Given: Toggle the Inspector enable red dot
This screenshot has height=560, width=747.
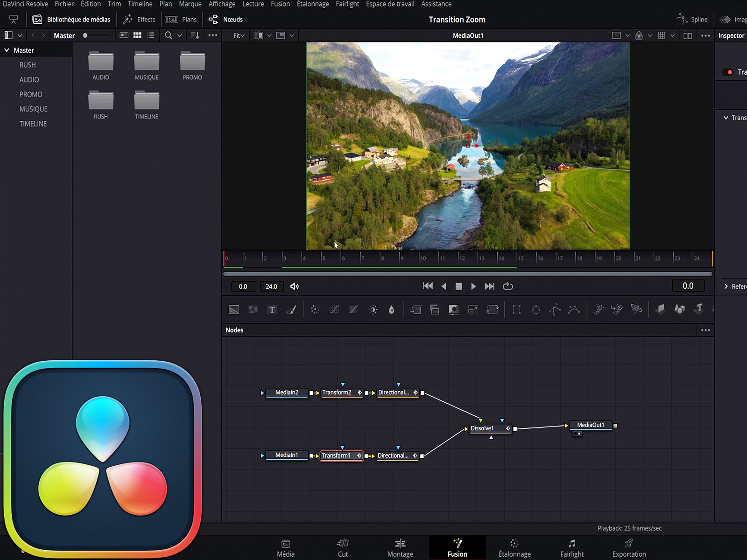Looking at the screenshot, I should click(x=730, y=72).
